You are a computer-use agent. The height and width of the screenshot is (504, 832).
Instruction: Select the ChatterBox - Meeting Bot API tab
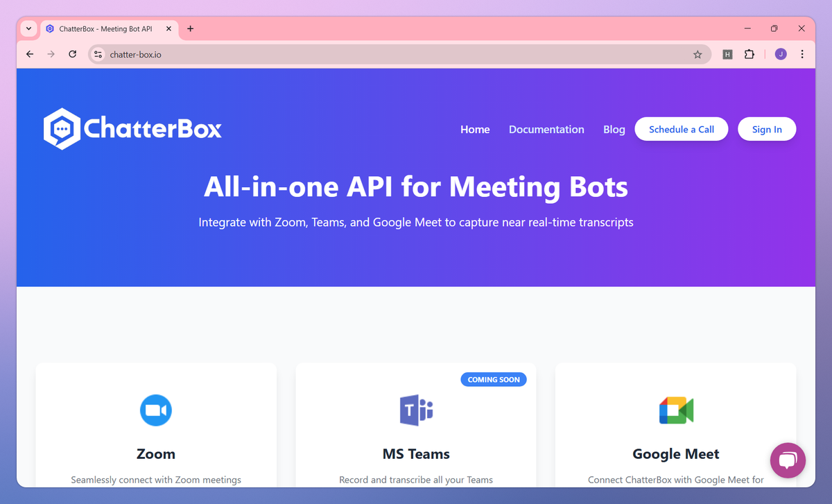110,28
